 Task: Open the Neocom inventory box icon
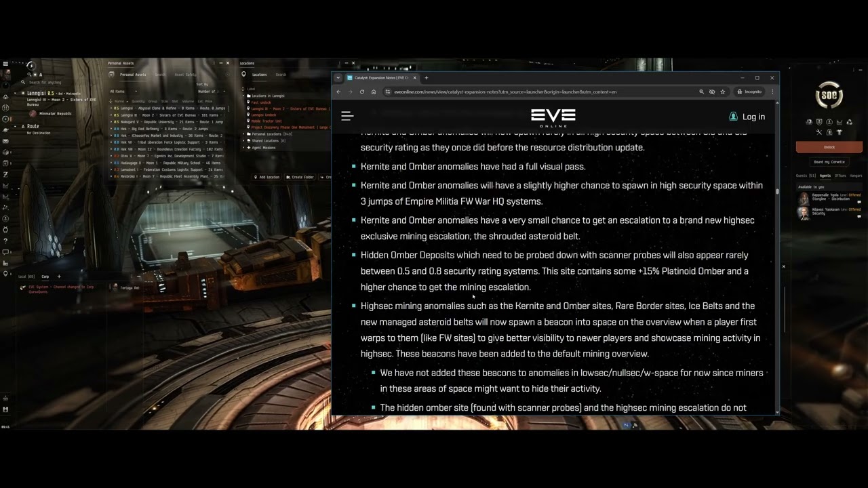click(5, 152)
